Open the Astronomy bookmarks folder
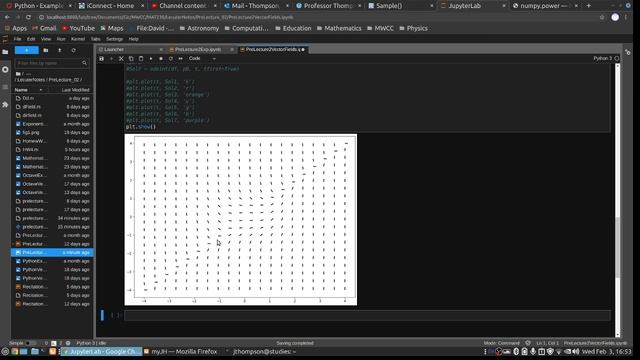The image size is (640, 360). pos(199,28)
